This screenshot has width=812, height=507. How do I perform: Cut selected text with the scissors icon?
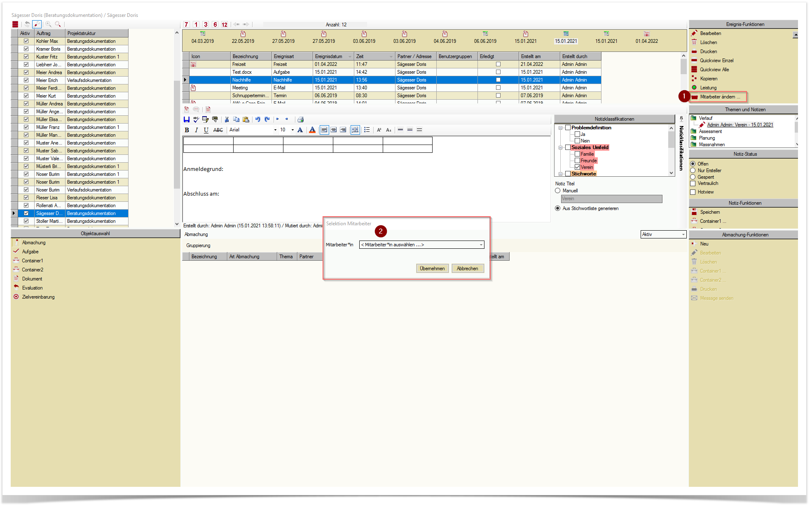coord(227,119)
